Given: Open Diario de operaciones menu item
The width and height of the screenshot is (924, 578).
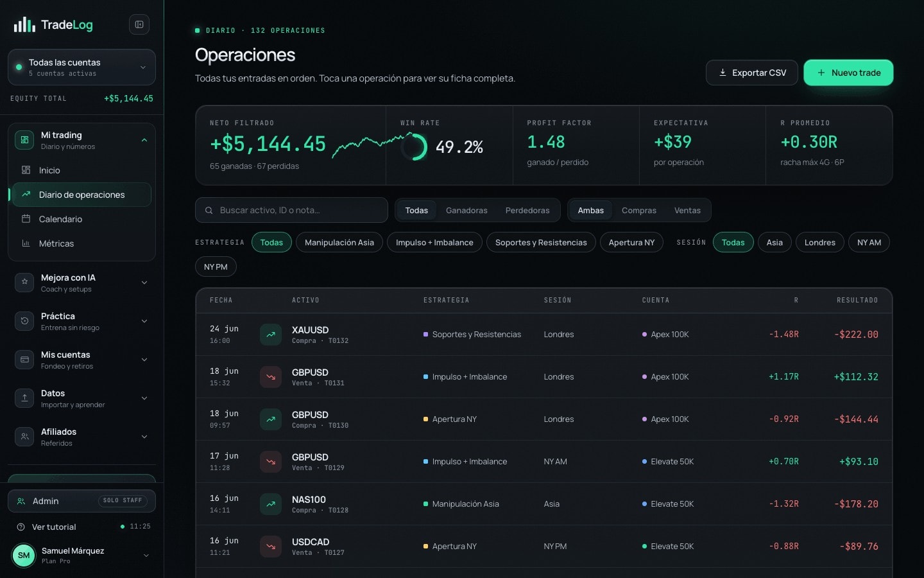Looking at the screenshot, I should click(x=81, y=195).
